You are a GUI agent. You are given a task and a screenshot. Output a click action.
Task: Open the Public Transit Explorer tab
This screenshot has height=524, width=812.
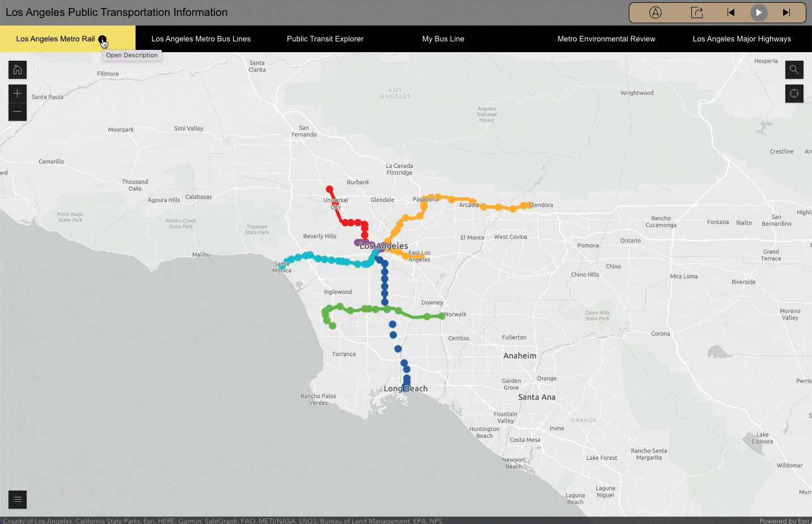pos(325,39)
